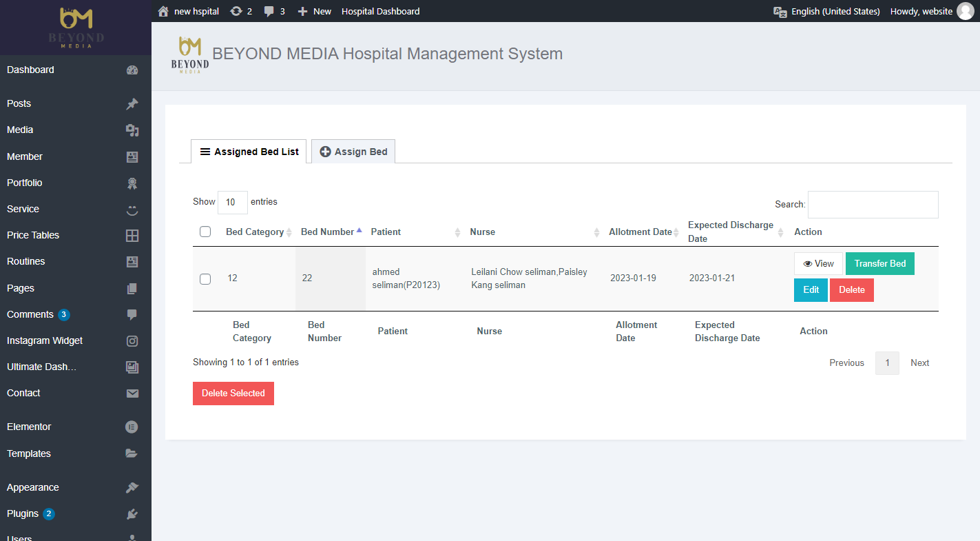
Task: Click the home icon beside new hspital
Action: click(163, 11)
